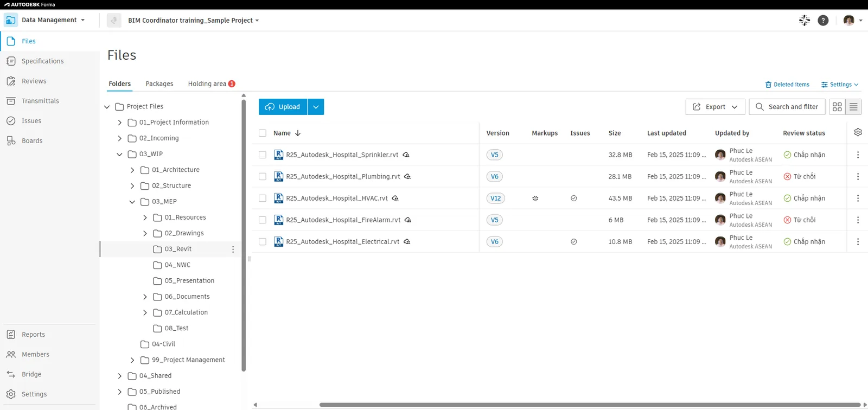Open Transmittals in the sidebar
868x410 pixels.
pos(40,101)
